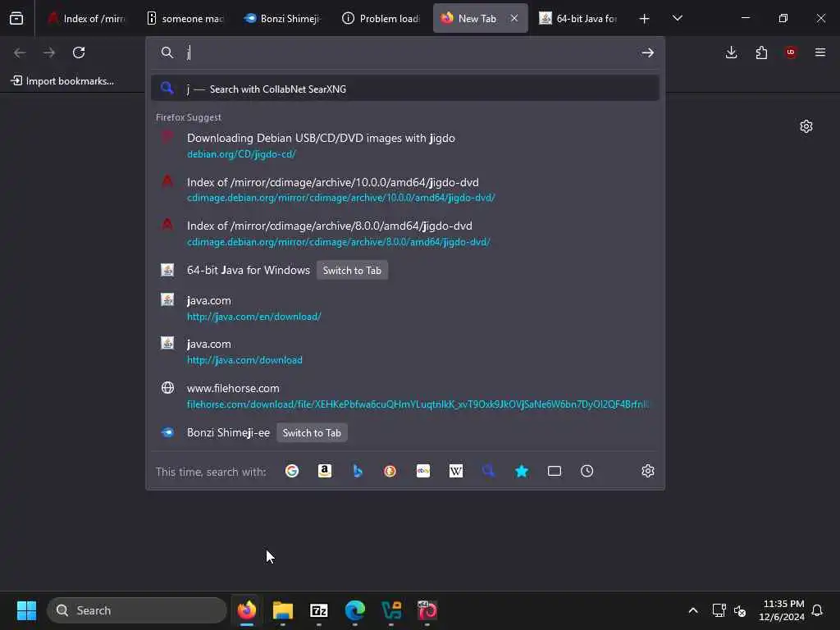Open the http://java.com/download suggestion
The height and width of the screenshot is (630, 840).
(x=405, y=351)
